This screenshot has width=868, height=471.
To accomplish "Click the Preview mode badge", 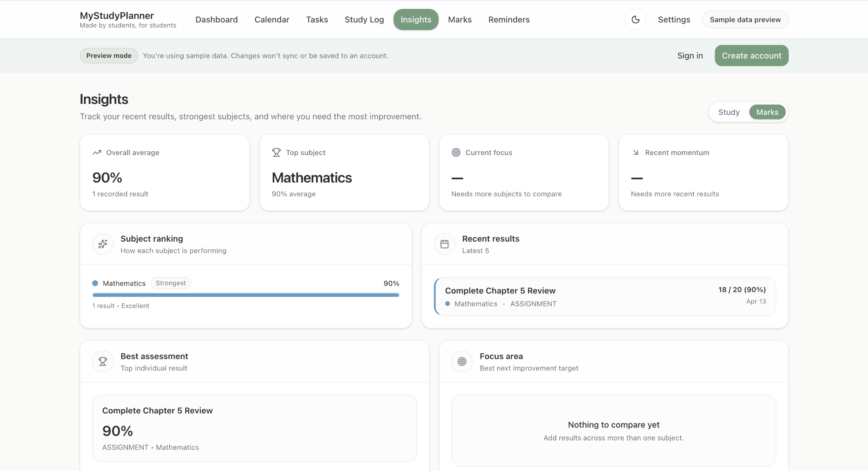I will tap(109, 56).
